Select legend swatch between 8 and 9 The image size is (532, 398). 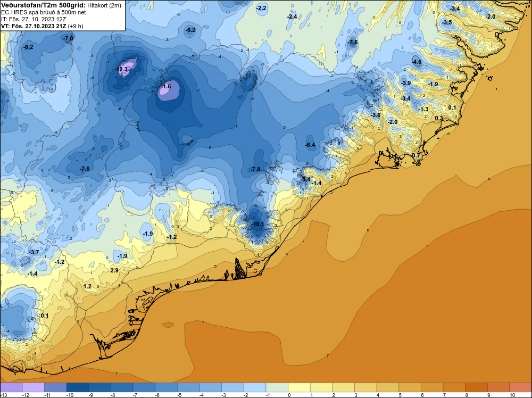pyautogui.click(x=476, y=387)
